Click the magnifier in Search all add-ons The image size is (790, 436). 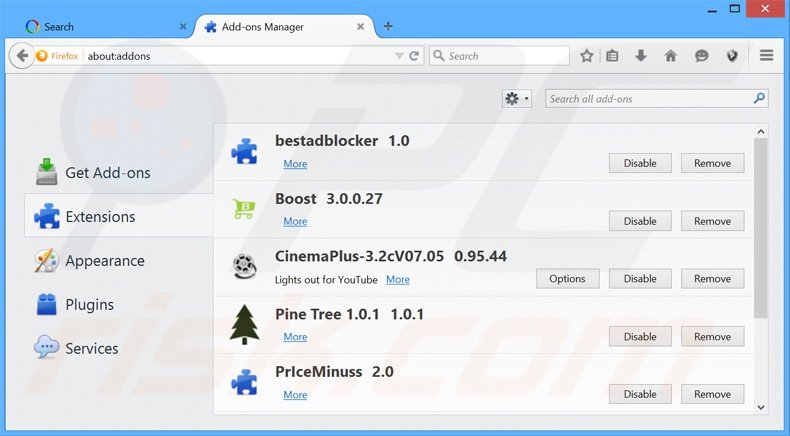pyautogui.click(x=759, y=98)
